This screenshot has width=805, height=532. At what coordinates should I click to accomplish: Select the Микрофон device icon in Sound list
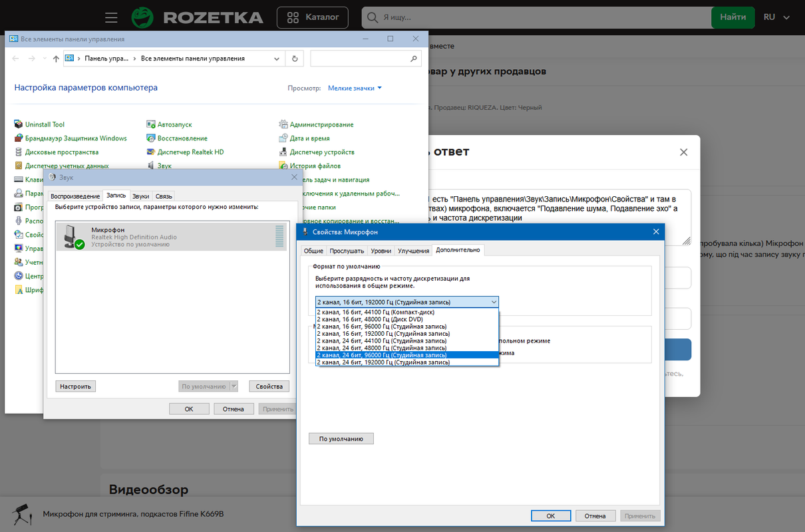(x=73, y=237)
